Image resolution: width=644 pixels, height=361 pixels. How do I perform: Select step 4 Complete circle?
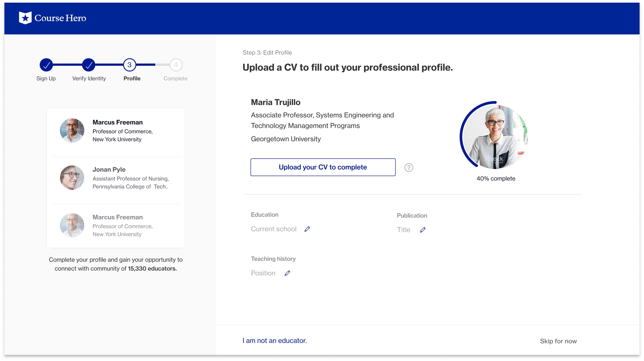click(x=176, y=65)
